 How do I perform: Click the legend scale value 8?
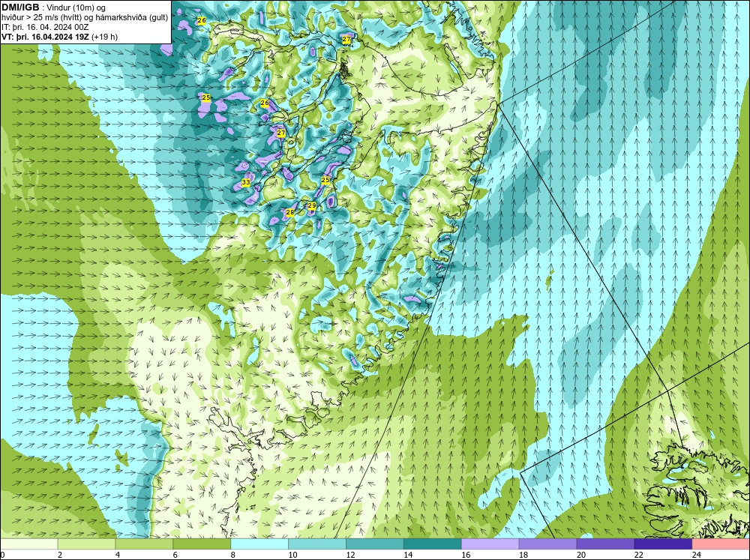click(x=234, y=555)
